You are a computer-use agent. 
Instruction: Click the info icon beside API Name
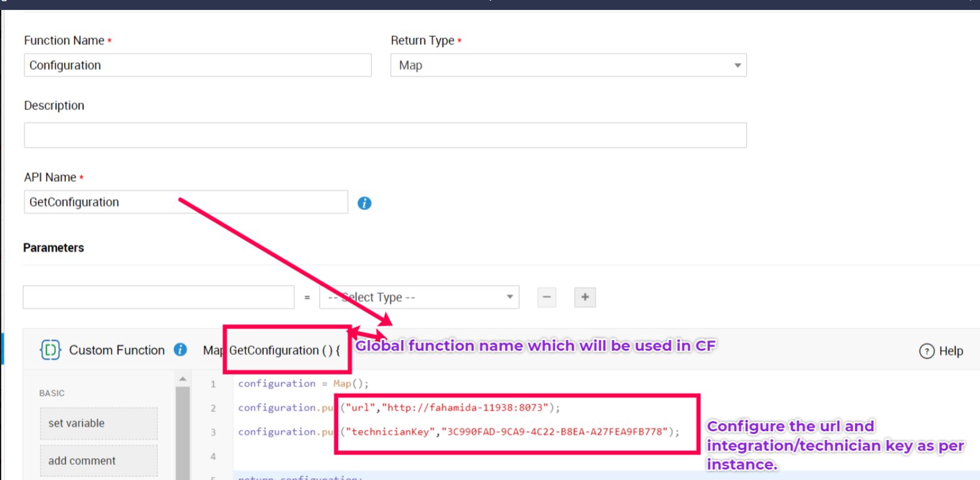[364, 203]
